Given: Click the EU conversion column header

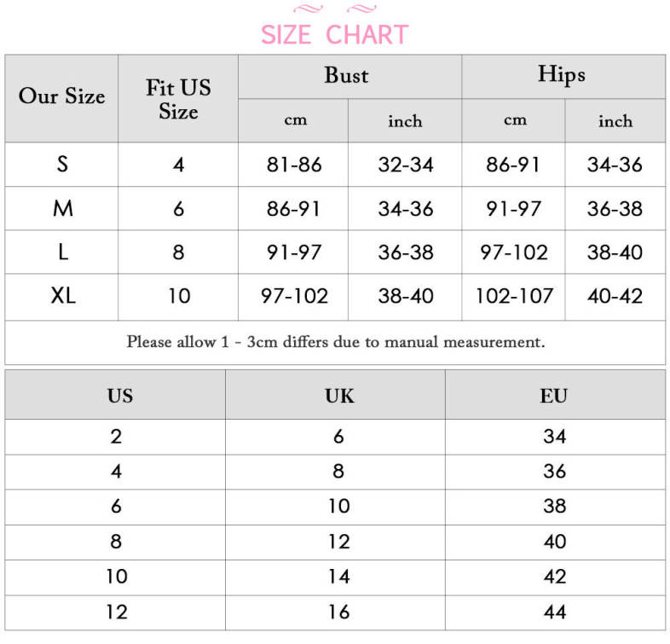Looking at the screenshot, I should click(x=554, y=396).
